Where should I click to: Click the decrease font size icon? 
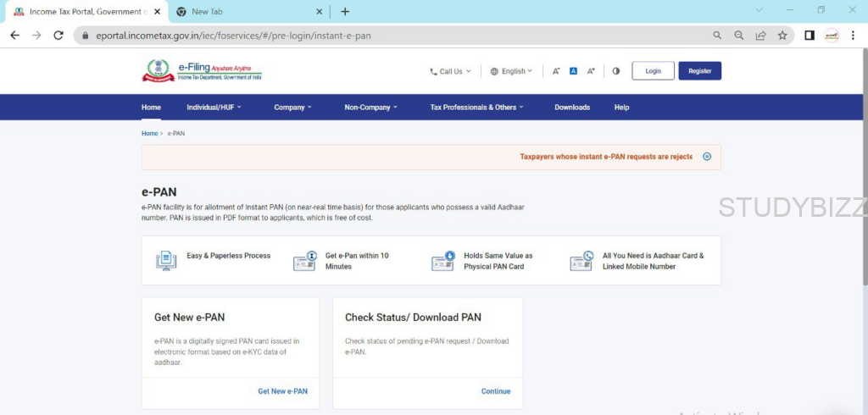pos(556,71)
